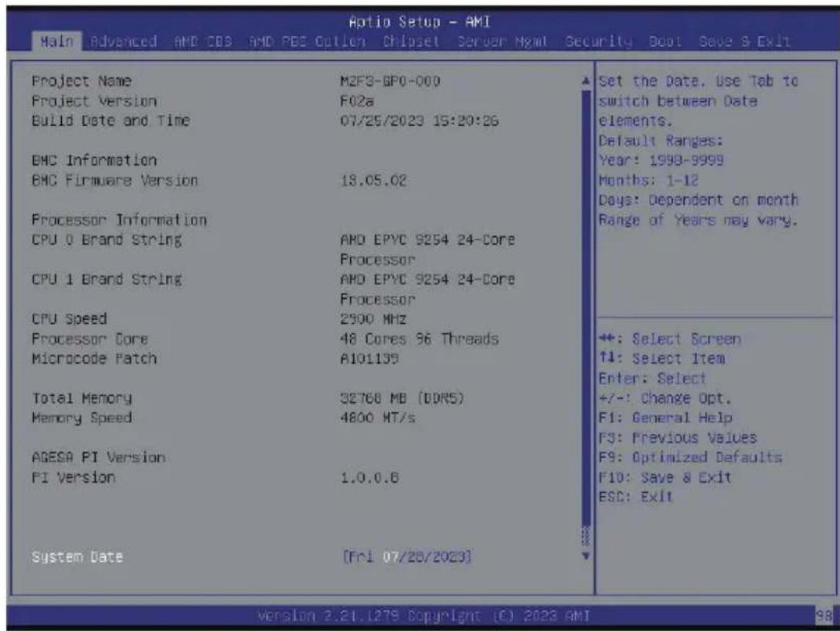
Task: Select the Main tab
Action: 56,41
